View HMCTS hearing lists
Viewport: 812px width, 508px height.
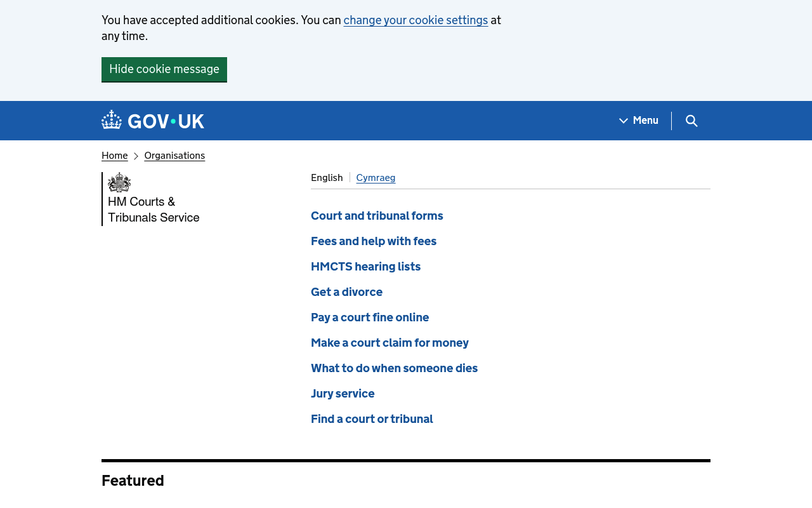(365, 267)
